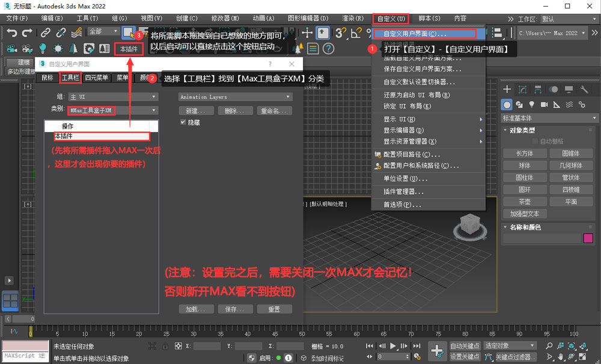
Task: Select the Geometry category circle icon
Action: [x=507, y=105]
